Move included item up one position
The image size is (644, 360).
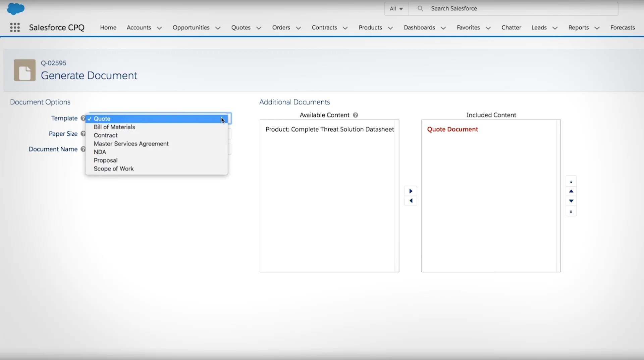pyautogui.click(x=571, y=191)
